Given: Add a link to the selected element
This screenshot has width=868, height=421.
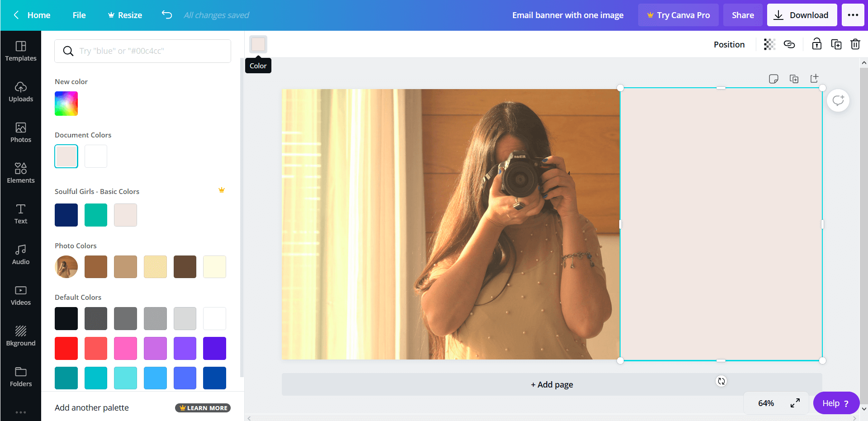Looking at the screenshot, I should 789,44.
